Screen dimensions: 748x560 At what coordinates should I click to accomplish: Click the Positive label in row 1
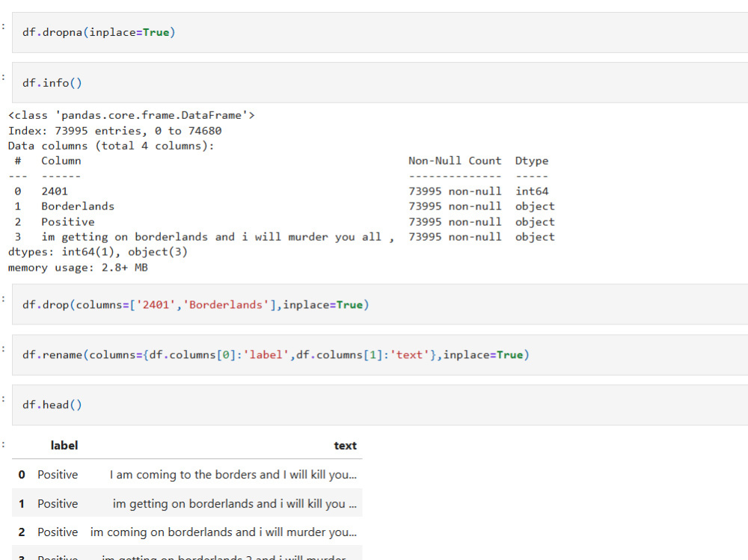click(58, 504)
